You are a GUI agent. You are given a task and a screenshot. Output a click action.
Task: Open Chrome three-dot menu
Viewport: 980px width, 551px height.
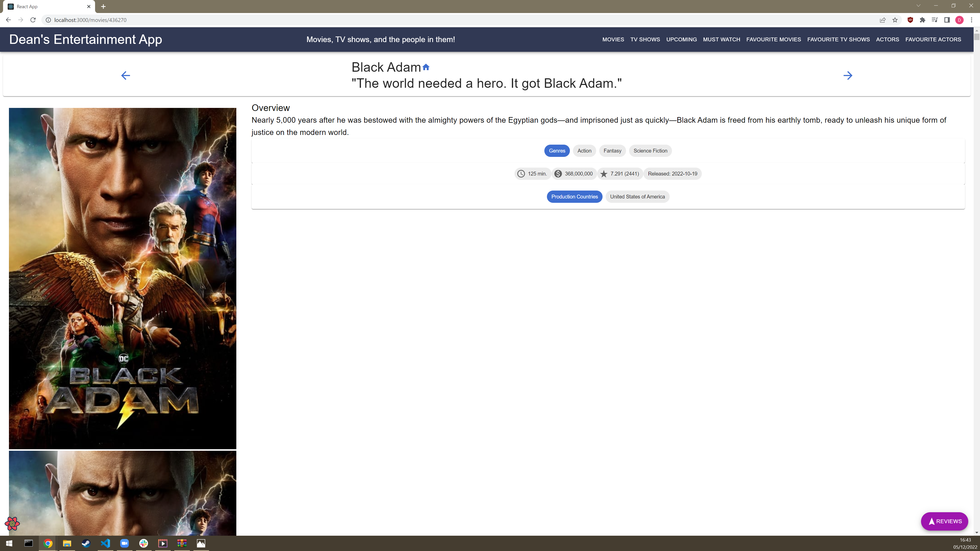point(971,20)
